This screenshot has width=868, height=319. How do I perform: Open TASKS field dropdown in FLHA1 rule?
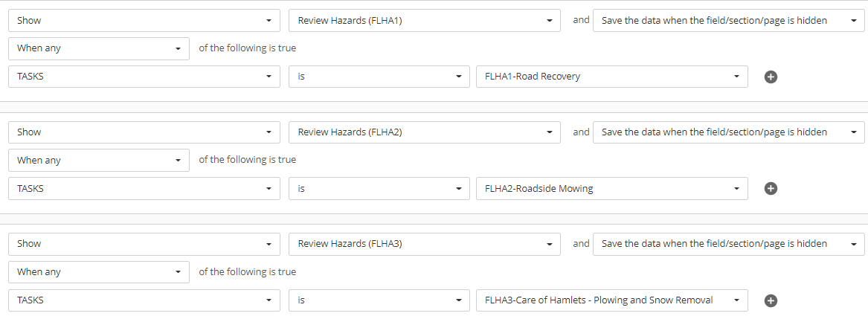point(144,77)
